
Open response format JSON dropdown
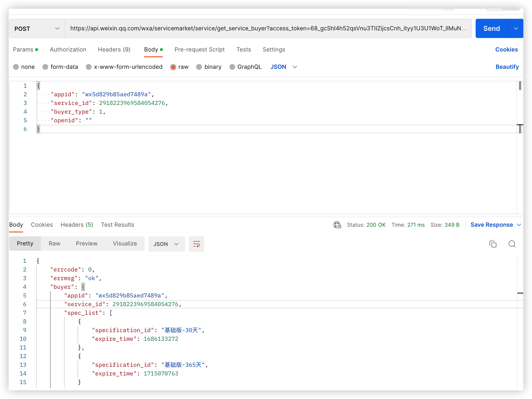tap(166, 244)
